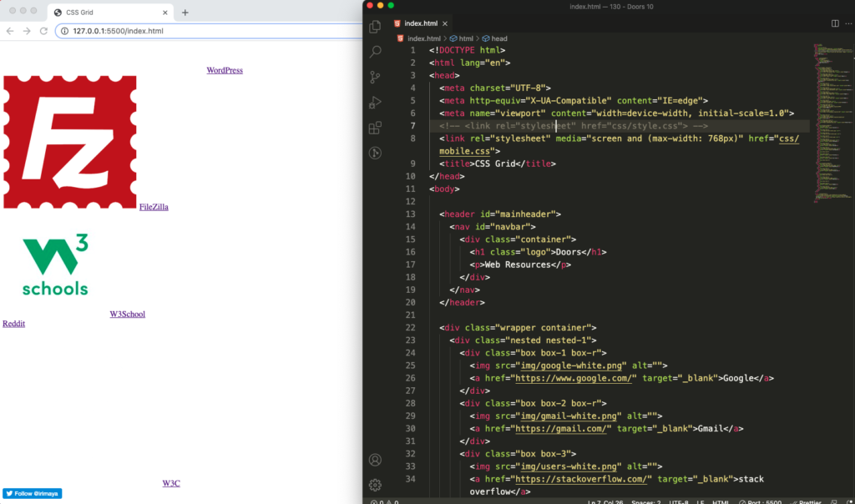Show errors and warnings in status bar
Viewport: 855px width, 504px height.
click(x=384, y=501)
